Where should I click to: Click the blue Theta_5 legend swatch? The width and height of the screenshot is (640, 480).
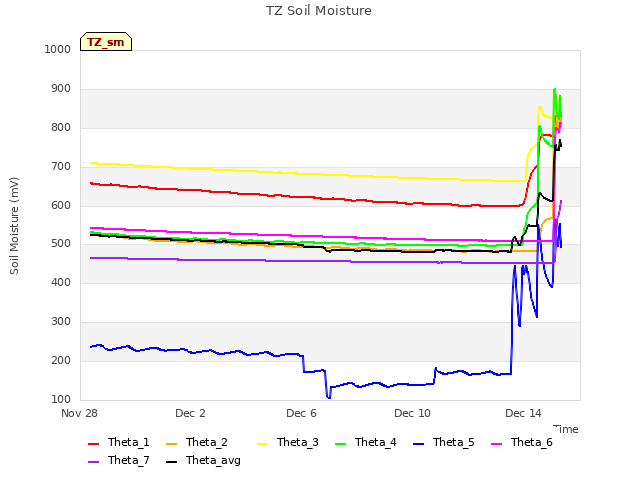pyautogui.click(x=418, y=444)
